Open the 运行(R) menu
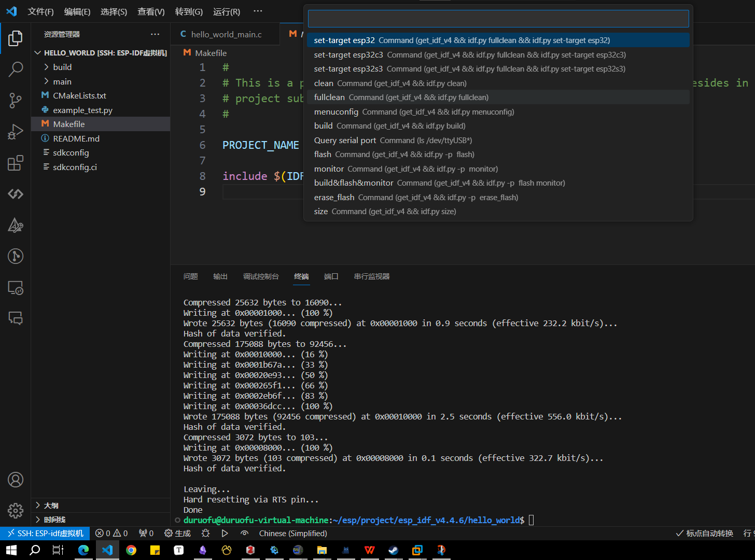The image size is (755, 560). click(x=227, y=11)
